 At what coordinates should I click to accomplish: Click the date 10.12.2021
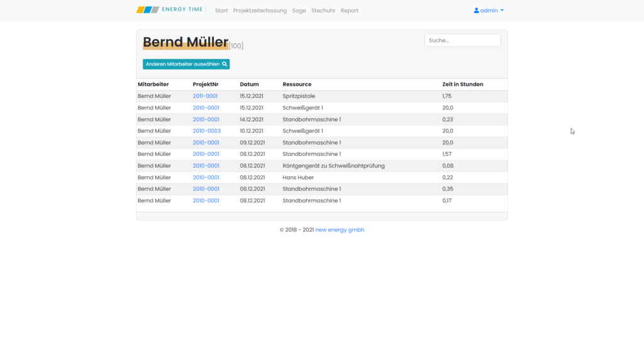click(252, 131)
